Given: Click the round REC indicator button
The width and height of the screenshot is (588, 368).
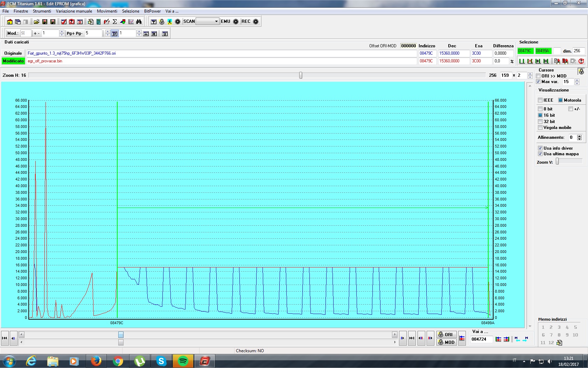Looking at the screenshot, I should pyautogui.click(x=256, y=22).
